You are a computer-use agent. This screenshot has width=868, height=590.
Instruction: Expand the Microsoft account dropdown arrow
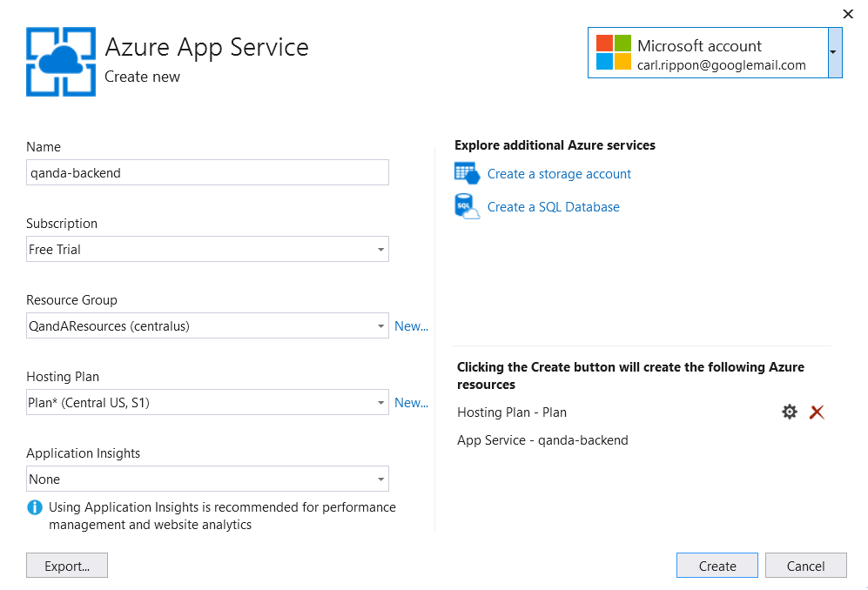pyautogui.click(x=834, y=53)
